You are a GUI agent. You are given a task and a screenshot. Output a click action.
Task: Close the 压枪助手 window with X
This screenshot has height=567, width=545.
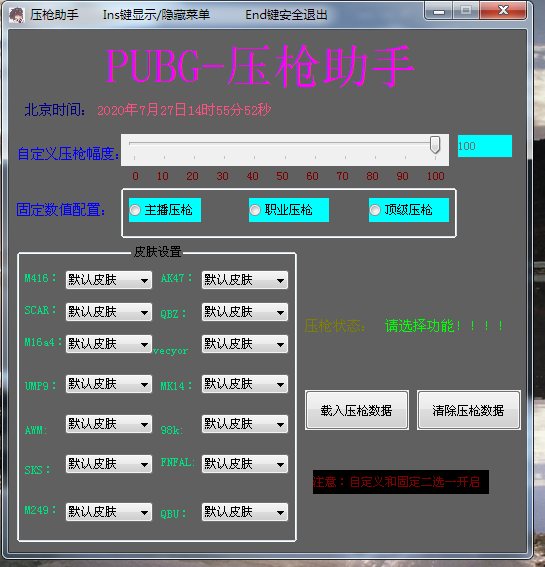coord(503,10)
